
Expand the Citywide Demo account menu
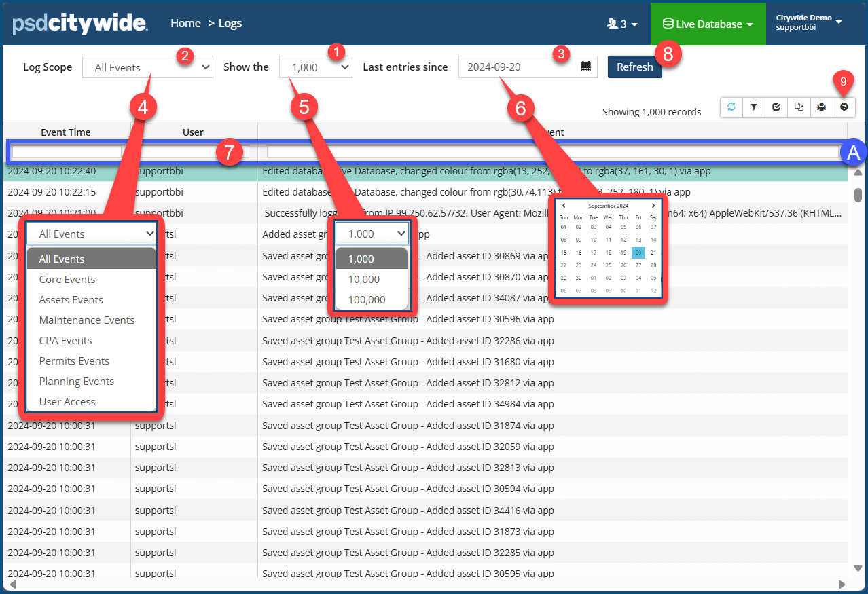coord(808,22)
